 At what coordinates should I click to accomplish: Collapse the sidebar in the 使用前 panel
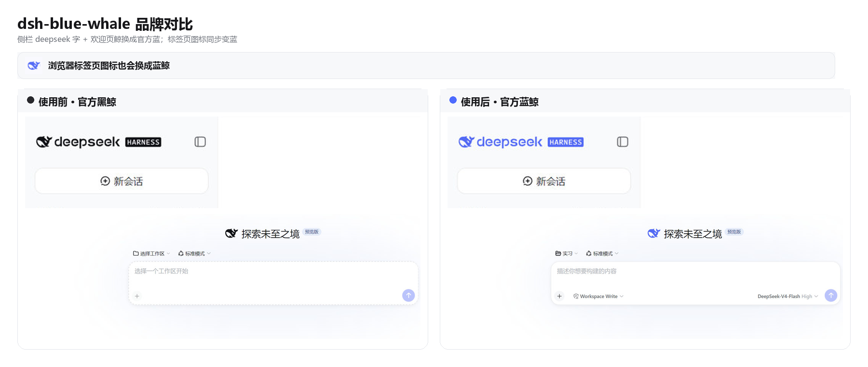(x=200, y=142)
